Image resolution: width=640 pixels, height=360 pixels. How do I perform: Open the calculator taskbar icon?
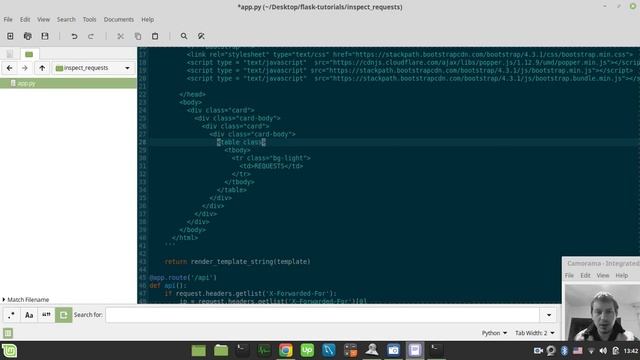[x=350, y=351]
